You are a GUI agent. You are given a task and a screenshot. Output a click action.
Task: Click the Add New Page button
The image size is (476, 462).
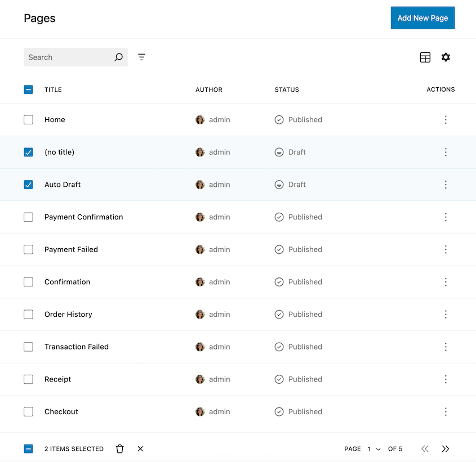pyautogui.click(x=422, y=18)
